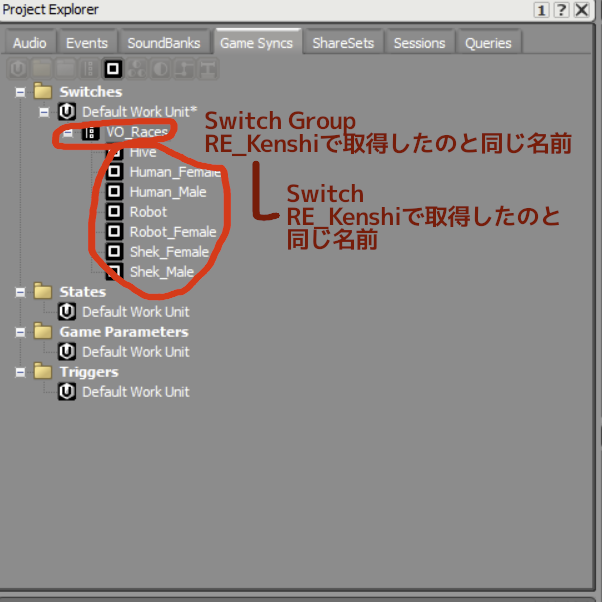Open Project Explorer help with the ? button

[561, 10]
